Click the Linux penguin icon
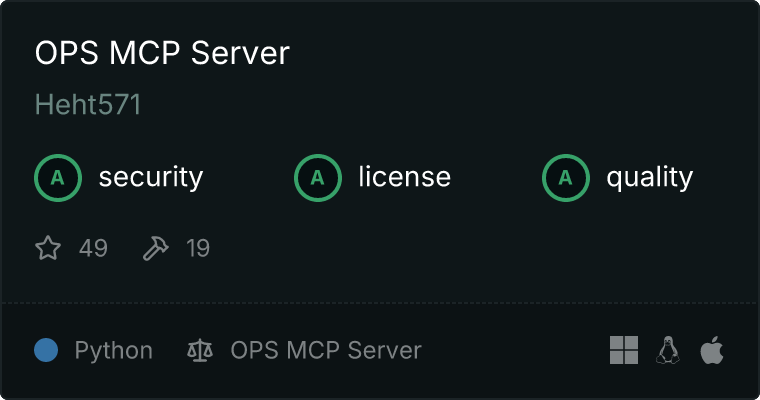This screenshot has width=760, height=400. coord(668,350)
